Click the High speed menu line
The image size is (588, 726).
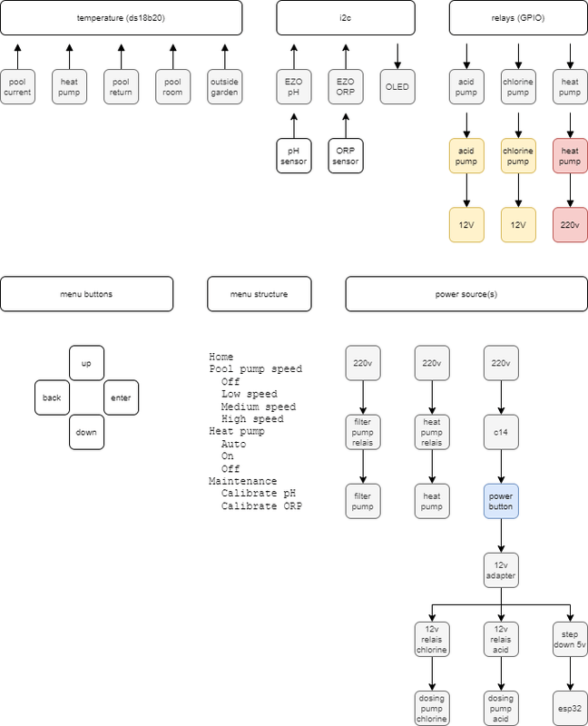[x=252, y=419]
